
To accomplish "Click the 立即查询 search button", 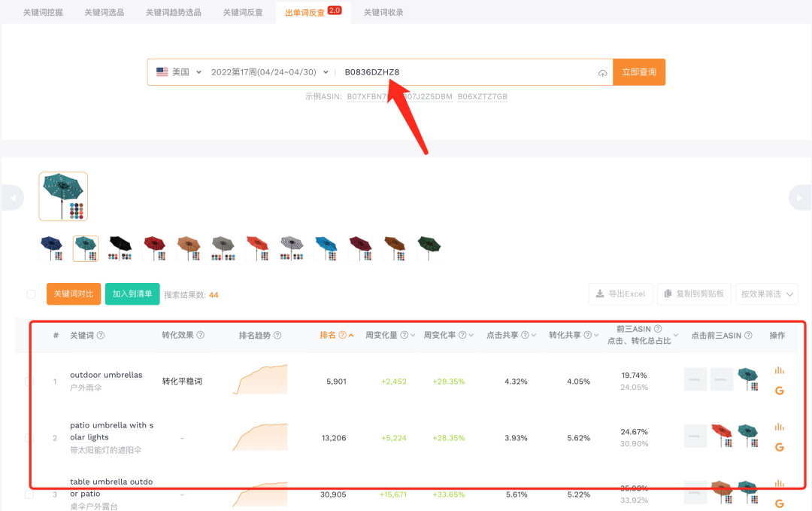I will point(638,72).
